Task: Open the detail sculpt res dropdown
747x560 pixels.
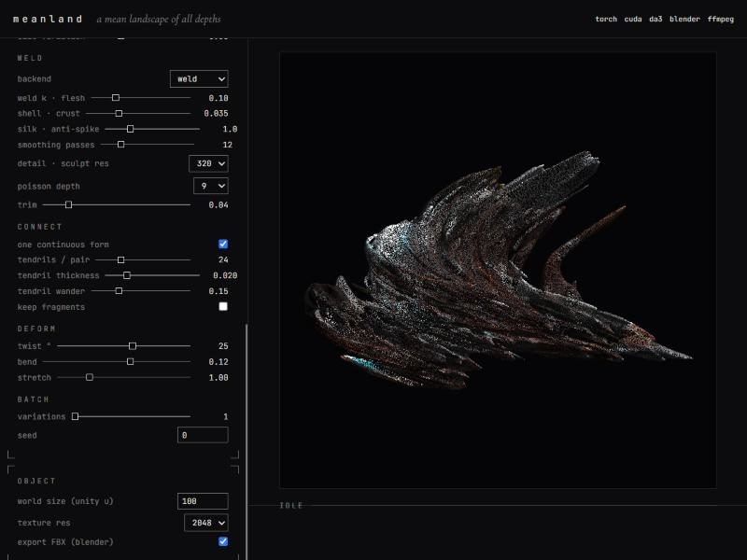Action: pos(208,163)
